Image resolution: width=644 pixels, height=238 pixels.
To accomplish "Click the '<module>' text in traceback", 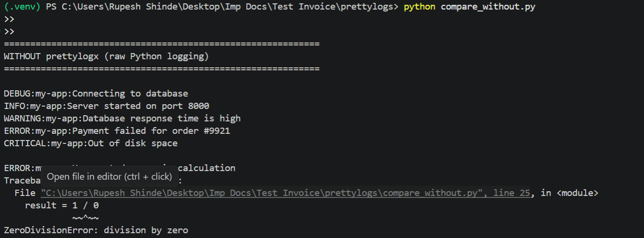I will (x=577, y=193).
